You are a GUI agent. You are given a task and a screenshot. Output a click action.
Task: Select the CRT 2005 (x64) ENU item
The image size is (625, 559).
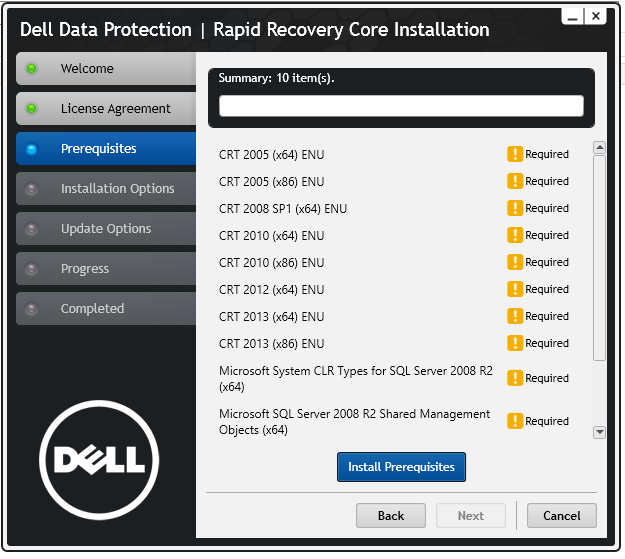pyautogui.click(x=271, y=155)
